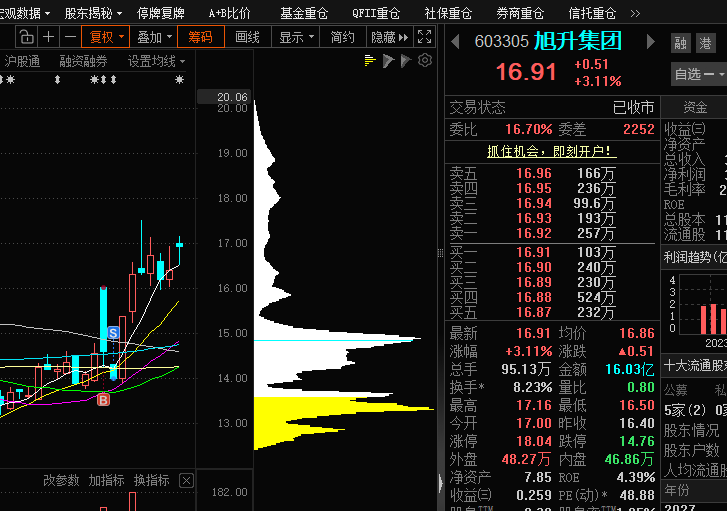Click the 融 margin trading badge

pyautogui.click(x=680, y=44)
